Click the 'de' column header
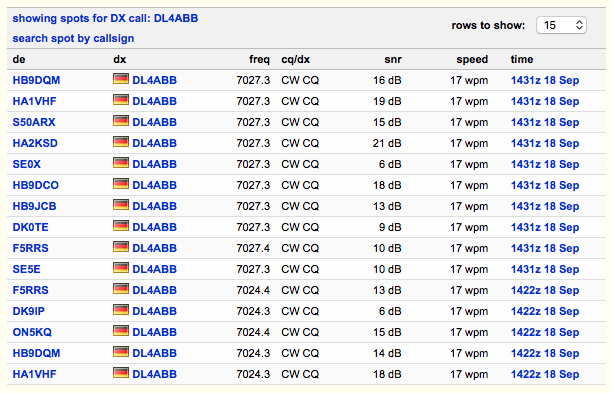 point(19,59)
